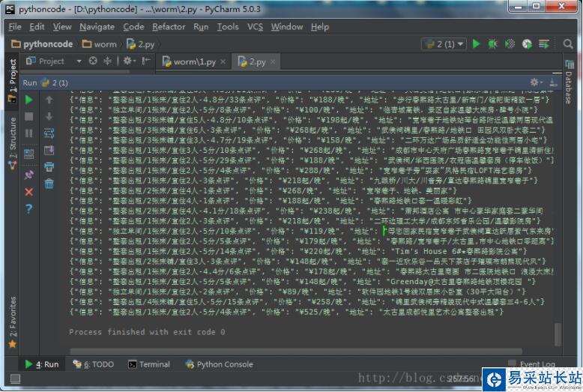The image size is (583, 392).
Task: Toggle the 1: Project side tool window
Action: pos(12,80)
